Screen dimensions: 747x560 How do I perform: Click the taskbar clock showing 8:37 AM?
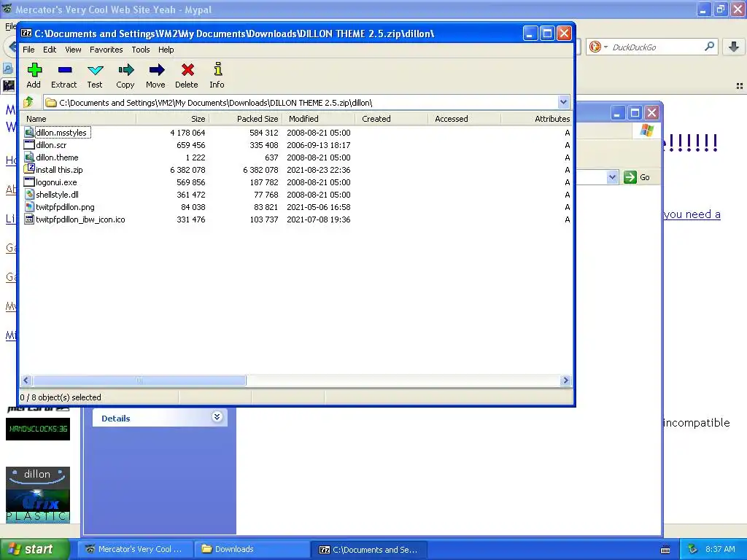[720, 549]
